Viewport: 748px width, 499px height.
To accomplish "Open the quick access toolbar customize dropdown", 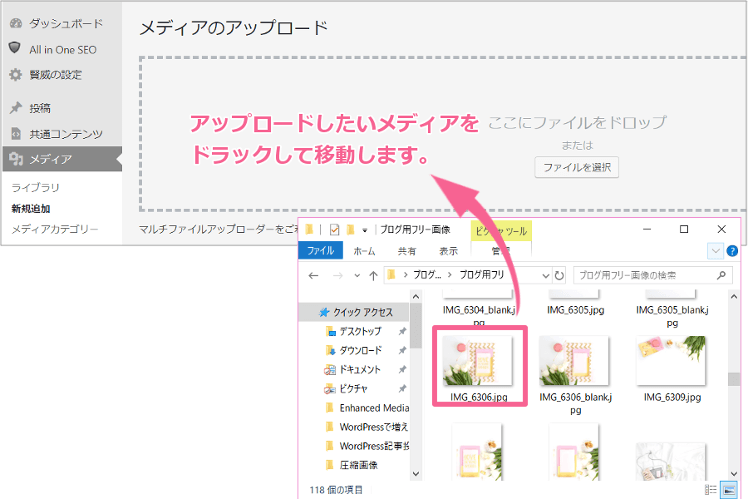I will click(x=365, y=230).
